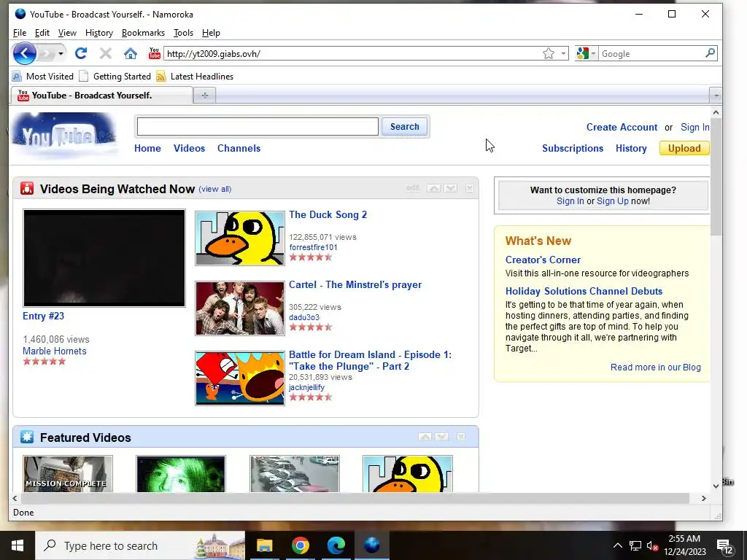The image size is (747, 560).
Task: Click the Create Account link
Action: (x=622, y=127)
